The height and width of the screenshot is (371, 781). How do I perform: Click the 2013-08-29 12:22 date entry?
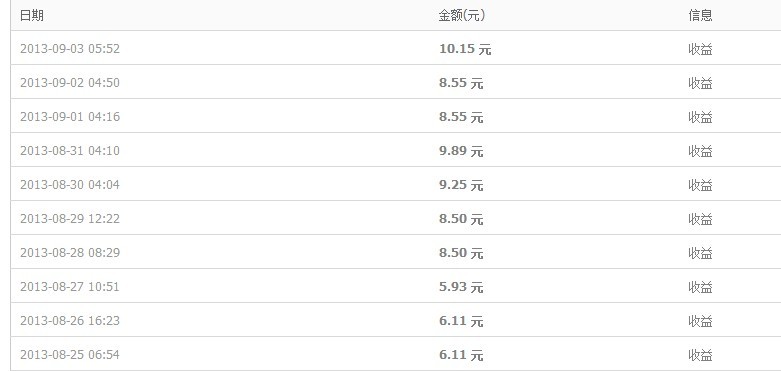[70, 219]
